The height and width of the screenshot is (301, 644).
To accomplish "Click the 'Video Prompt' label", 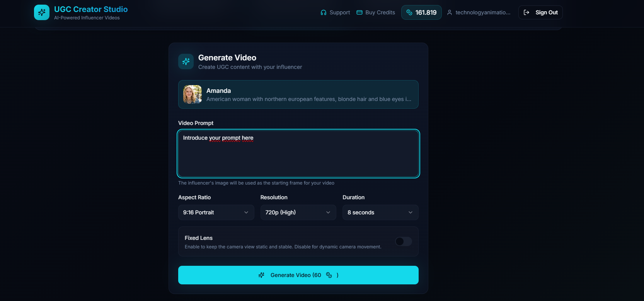I will pos(196,123).
